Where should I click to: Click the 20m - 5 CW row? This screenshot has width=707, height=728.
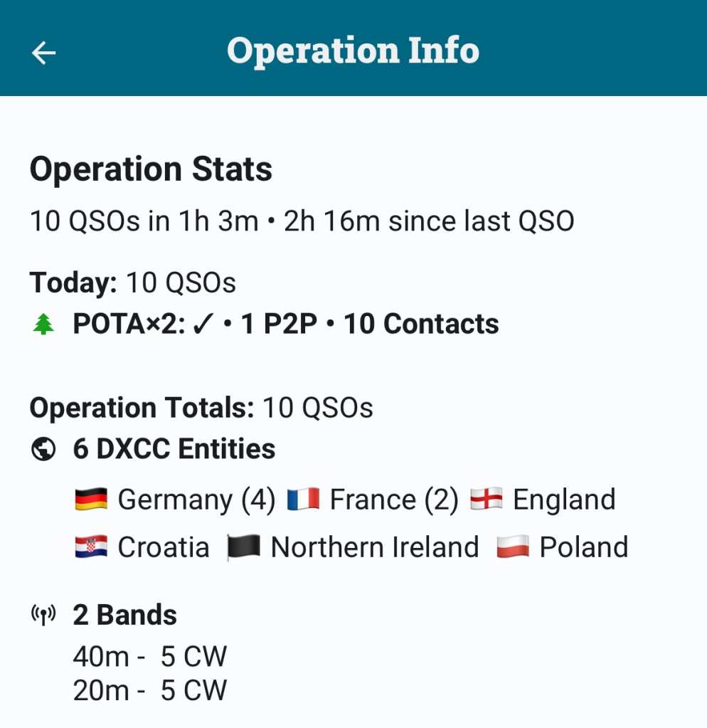pyautogui.click(x=149, y=690)
